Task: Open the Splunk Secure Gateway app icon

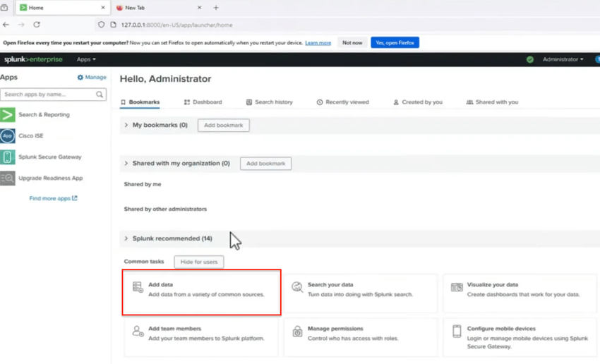Action: [7, 157]
